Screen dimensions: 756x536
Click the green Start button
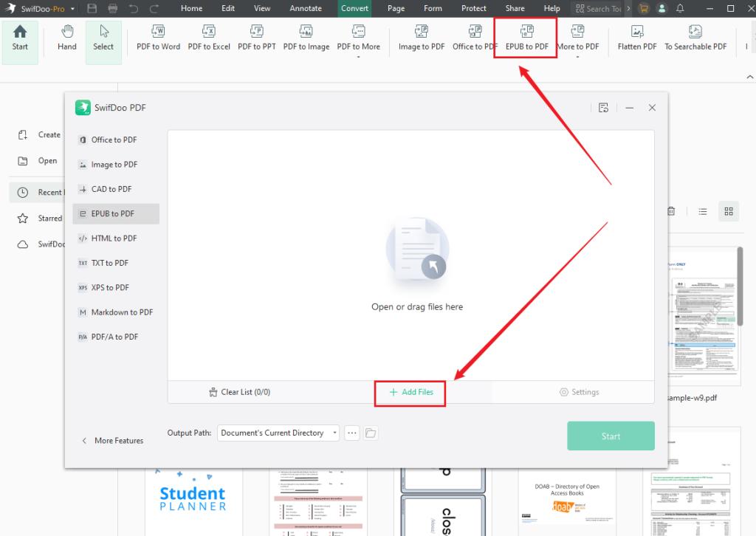coord(611,436)
